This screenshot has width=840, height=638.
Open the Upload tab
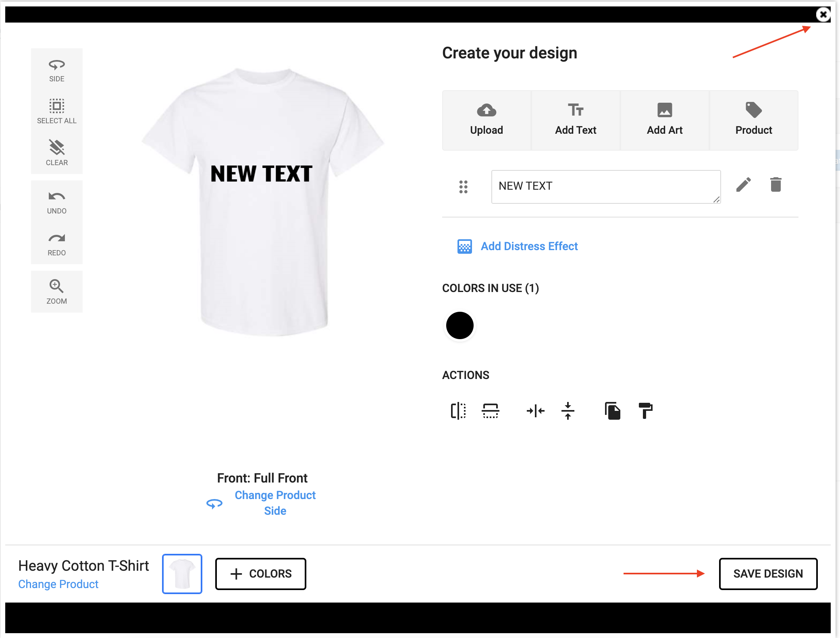click(x=486, y=119)
